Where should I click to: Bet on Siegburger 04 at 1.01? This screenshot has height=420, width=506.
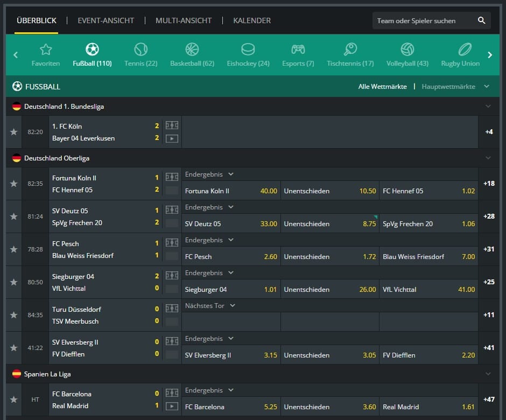231,289
